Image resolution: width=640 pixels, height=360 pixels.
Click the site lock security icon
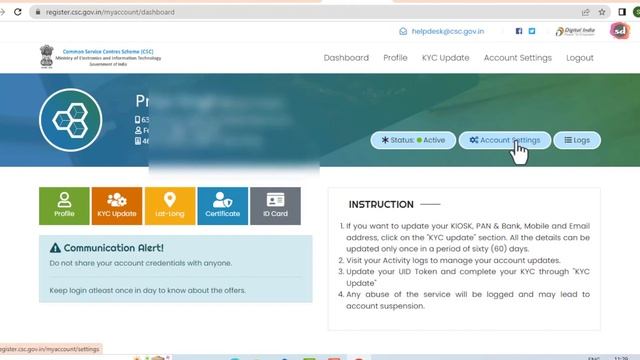(x=38, y=12)
